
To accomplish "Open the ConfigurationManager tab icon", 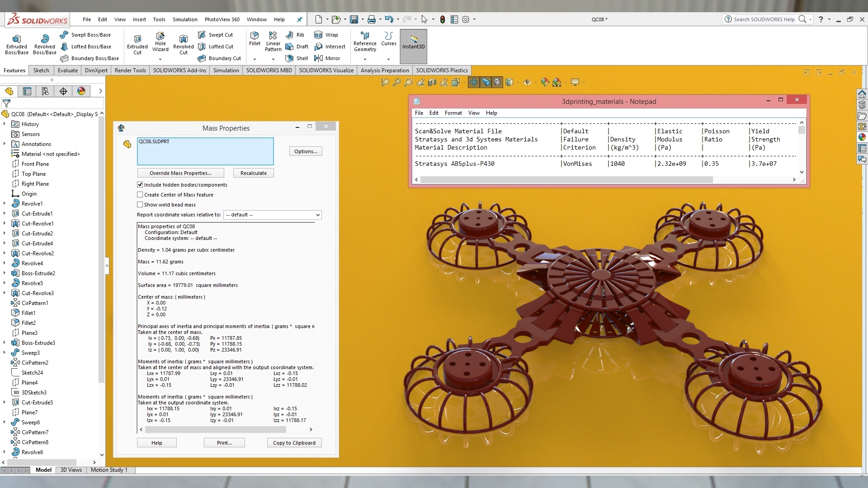I will [x=45, y=91].
